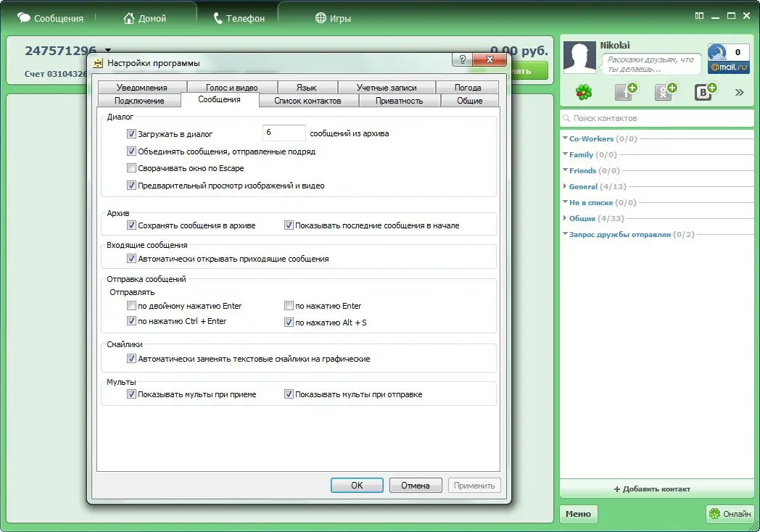Open the Сообщения main section

tap(51, 18)
